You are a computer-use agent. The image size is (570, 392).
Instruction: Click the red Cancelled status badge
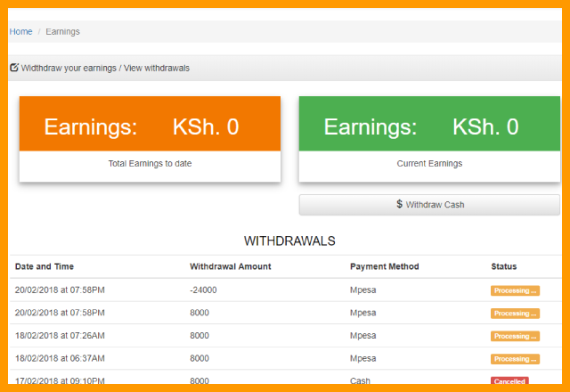509,380
